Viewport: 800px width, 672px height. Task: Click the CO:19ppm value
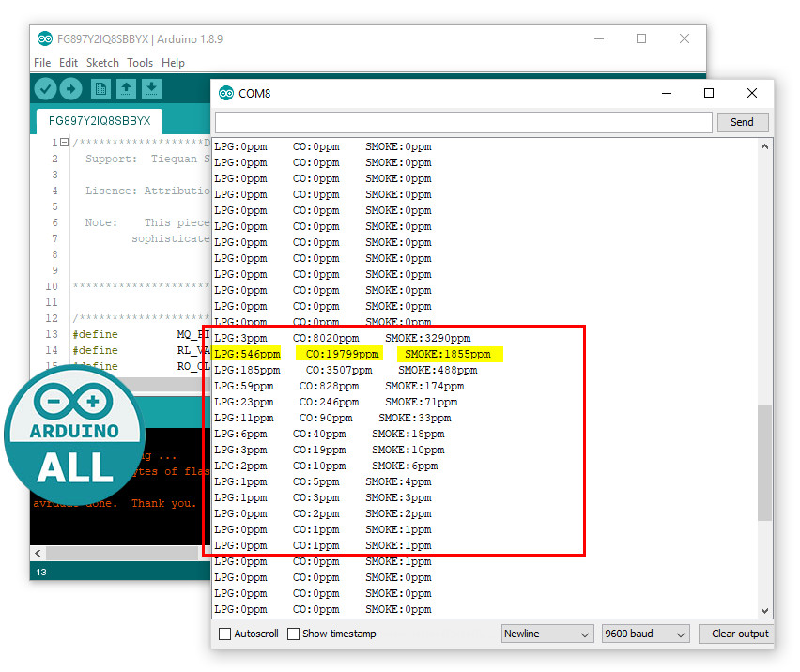(319, 451)
